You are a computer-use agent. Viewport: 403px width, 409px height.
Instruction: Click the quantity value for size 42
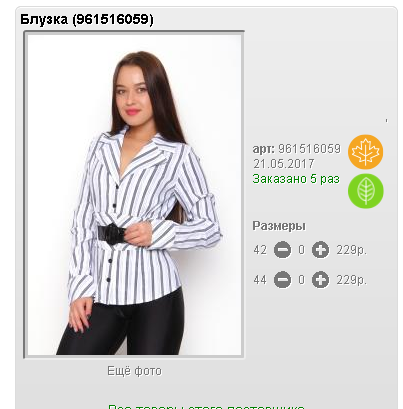tap(301, 250)
